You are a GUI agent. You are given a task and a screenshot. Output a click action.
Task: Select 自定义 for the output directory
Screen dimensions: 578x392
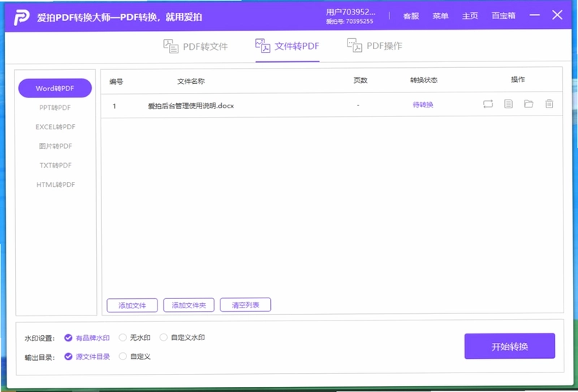134,356
